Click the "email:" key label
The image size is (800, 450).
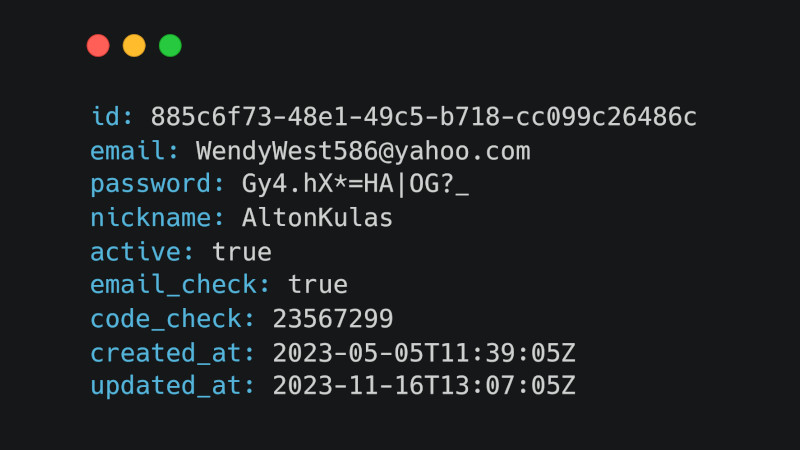tap(135, 152)
